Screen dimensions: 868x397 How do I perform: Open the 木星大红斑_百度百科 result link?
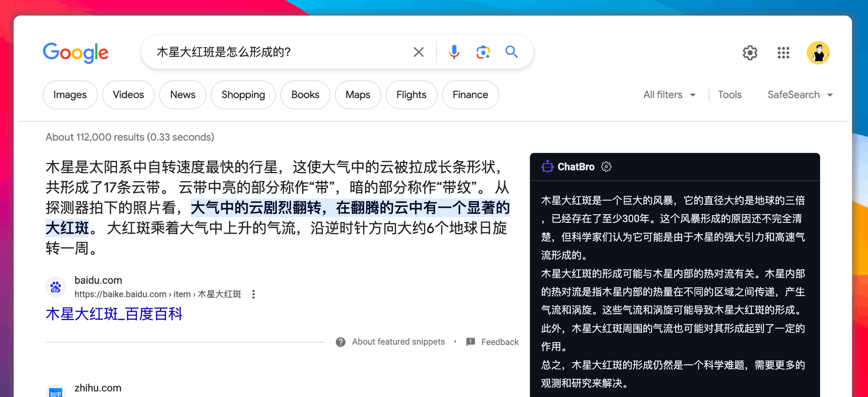coord(114,314)
